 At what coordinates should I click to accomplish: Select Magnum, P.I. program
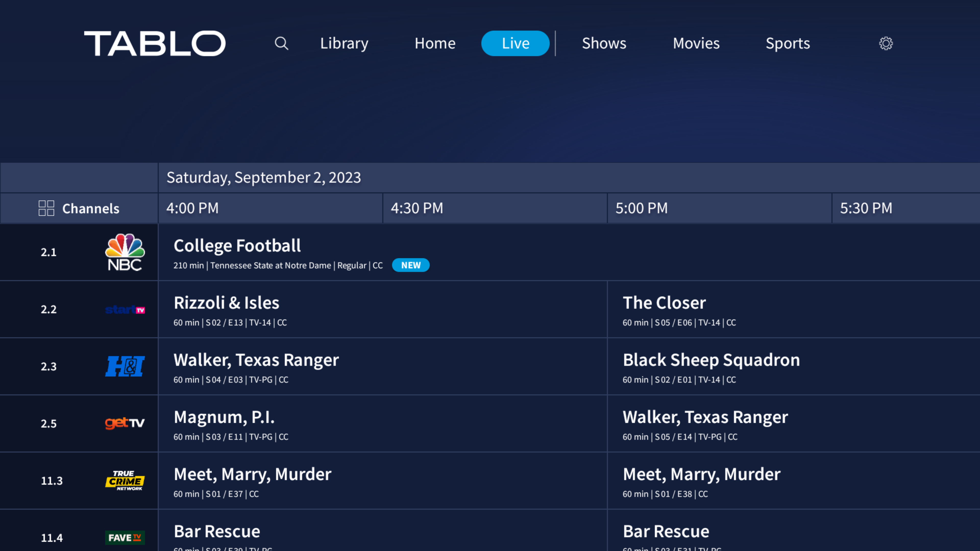[383, 424]
